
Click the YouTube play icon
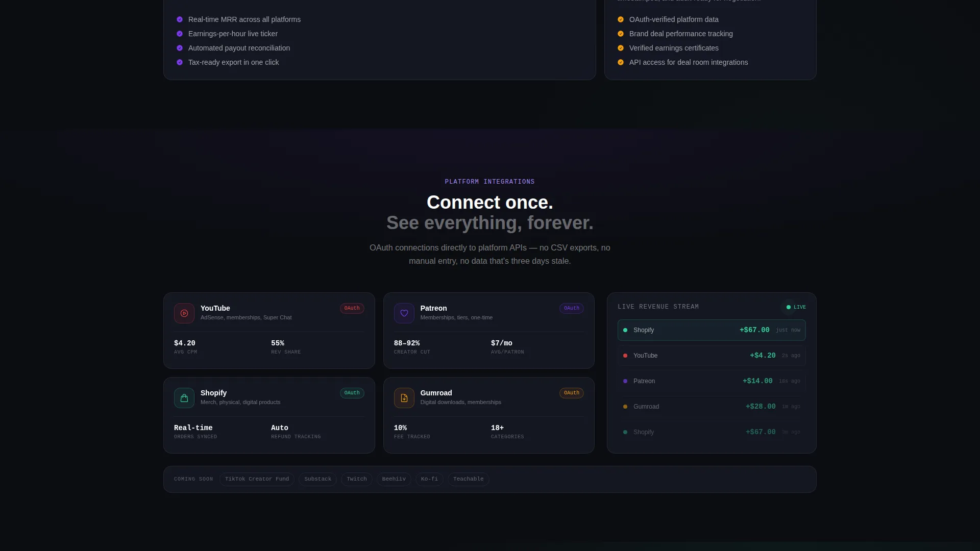tap(184, 313)
